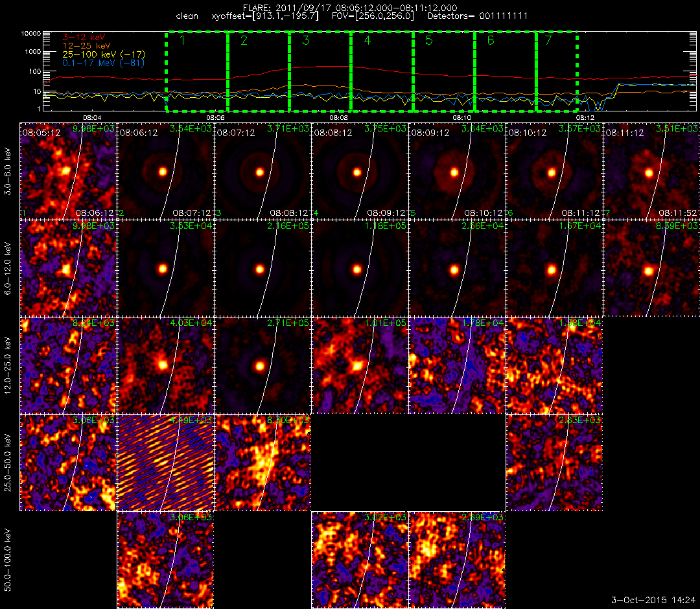700x609 pixels.
Task: Click the 08:08 time axis label
Action: tap(338, 117)
